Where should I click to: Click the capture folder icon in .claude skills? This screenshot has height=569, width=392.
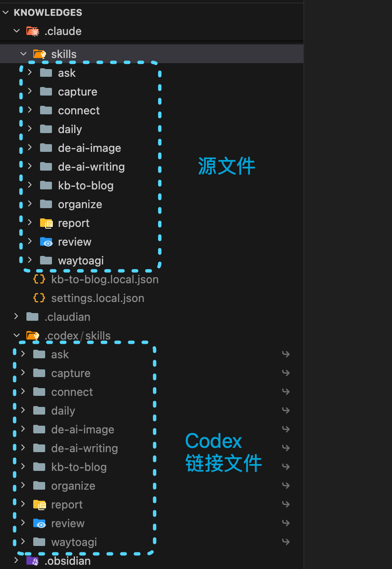[x=46, y=92]
